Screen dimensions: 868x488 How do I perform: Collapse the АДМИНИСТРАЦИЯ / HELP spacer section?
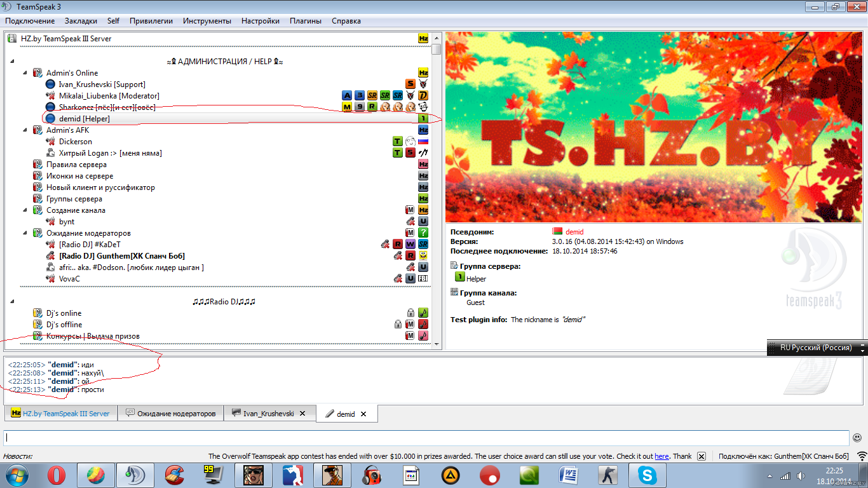click(x=12, y=61)
